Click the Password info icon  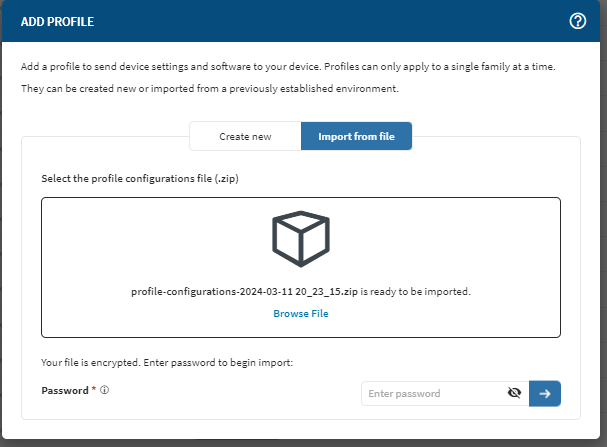[x=104, y=390]
